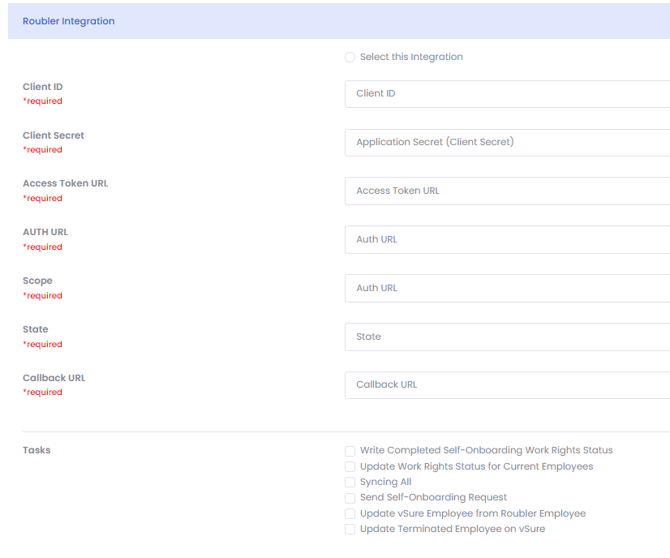The height and width of the screenshot is (558, 670).
Task: Click the 'Tasks' section label
Action: pos(36,450)
